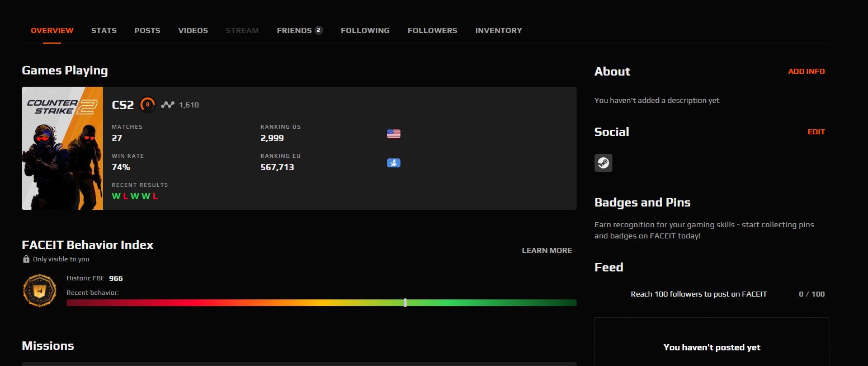Open the Steam social link icon

[603, 163]
